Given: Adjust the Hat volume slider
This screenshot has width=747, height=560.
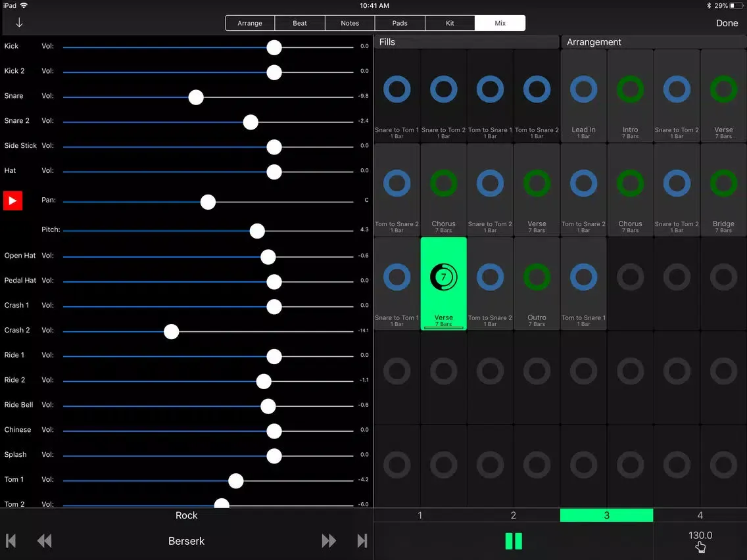Looking at the screenshot, I should pos(274,172).
